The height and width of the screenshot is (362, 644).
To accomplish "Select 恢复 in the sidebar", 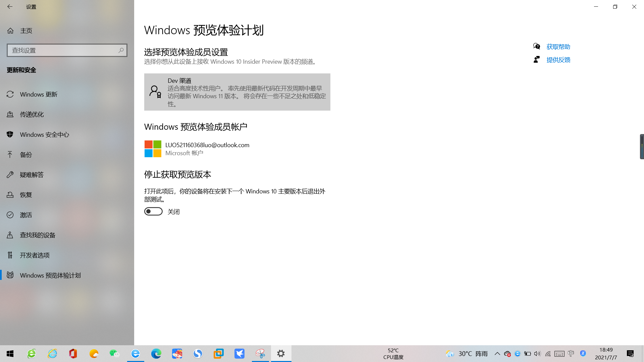I will 67,195.
